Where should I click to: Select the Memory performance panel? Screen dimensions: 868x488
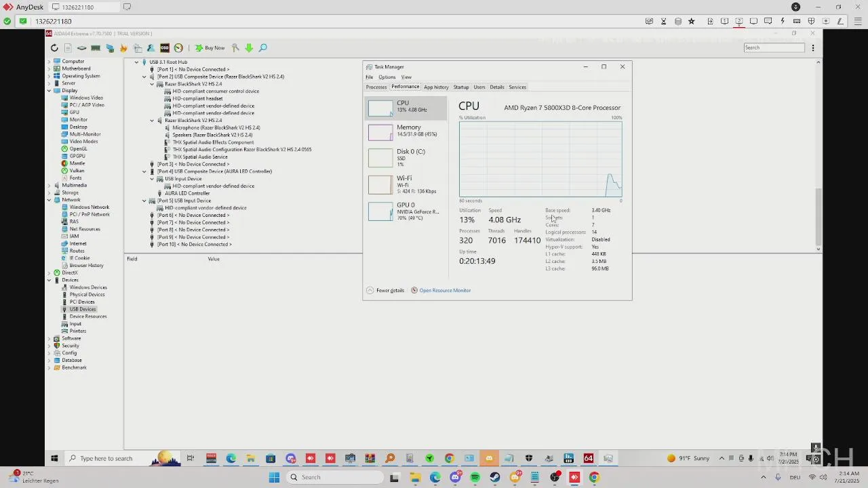coord(406,132)
